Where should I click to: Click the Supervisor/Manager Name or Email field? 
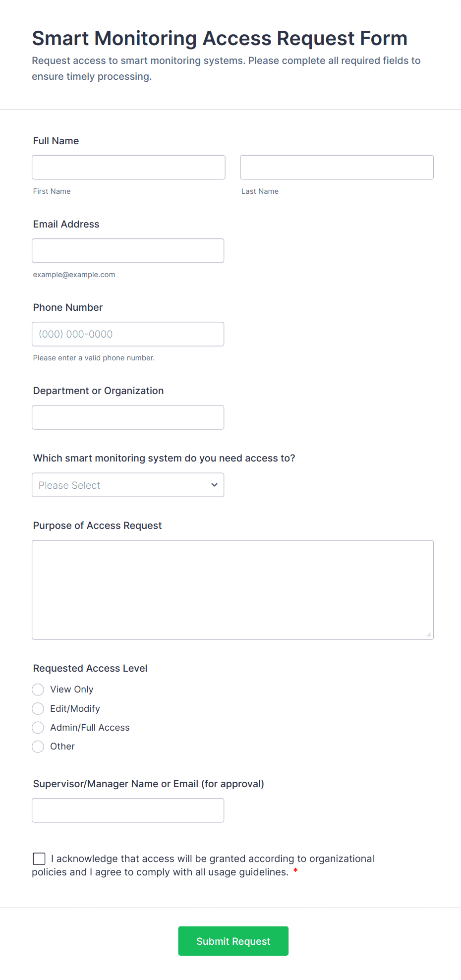(x=128, y=810)
